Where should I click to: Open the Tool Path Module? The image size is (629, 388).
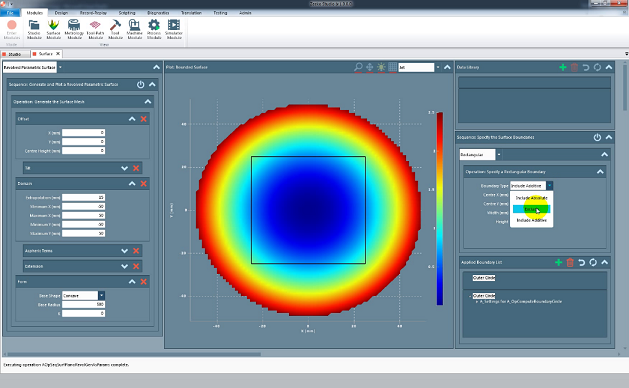pos(95,29)
